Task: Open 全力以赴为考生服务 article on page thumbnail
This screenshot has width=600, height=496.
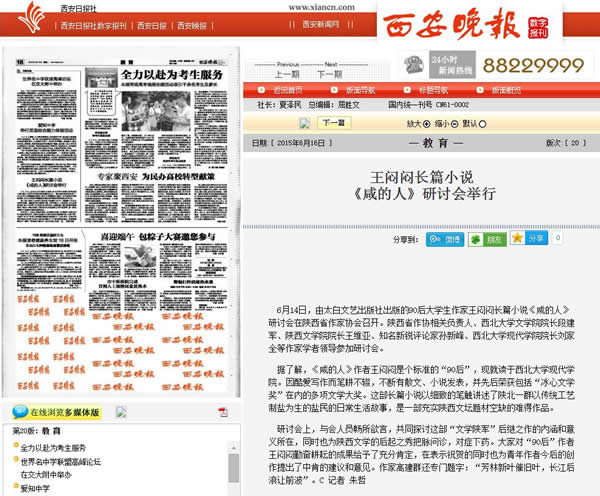Action: point(172,75)
